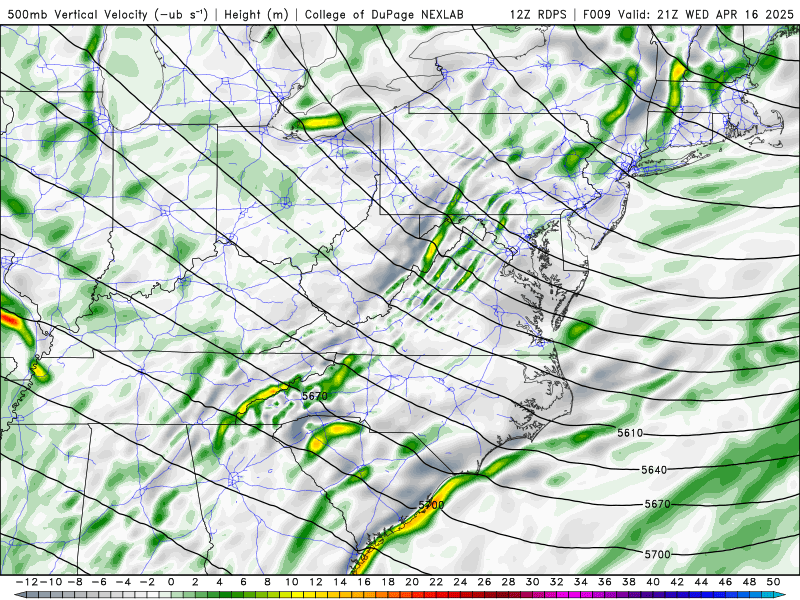Image resolution: width=800 pixels, height=600 pixels.
Task: Click the 6 value on the color scale
Action: (243, 582)
